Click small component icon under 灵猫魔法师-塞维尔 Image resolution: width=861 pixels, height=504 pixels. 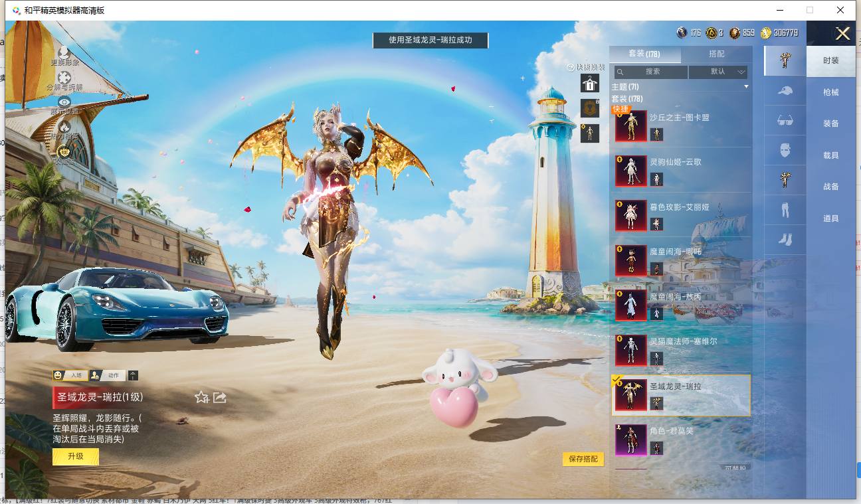pos(656,359)
